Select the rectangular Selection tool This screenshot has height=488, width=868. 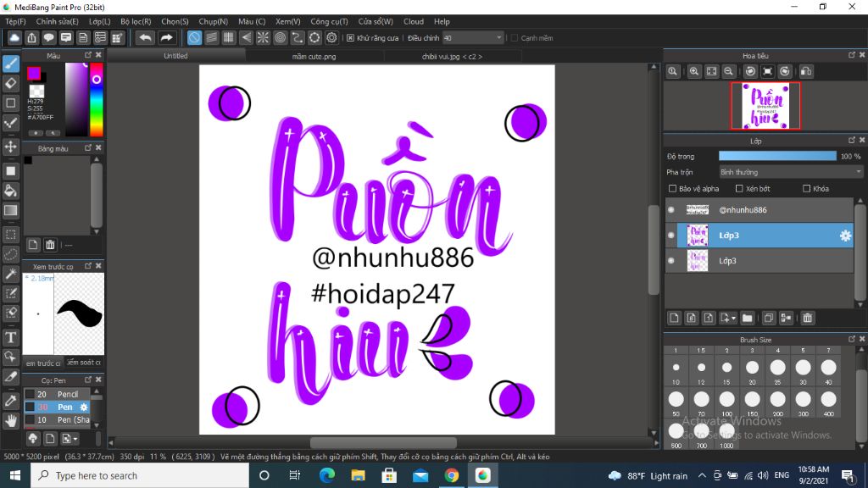(10, 235)
